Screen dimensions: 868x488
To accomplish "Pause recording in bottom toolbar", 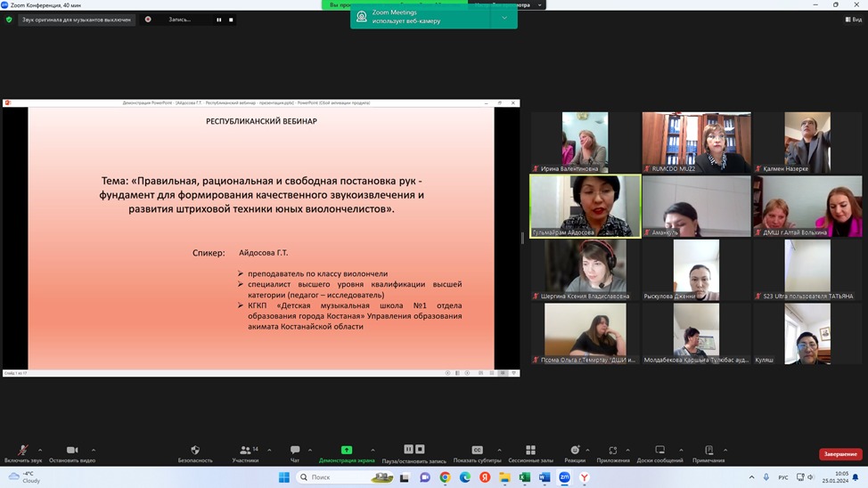I will point(408,450).
